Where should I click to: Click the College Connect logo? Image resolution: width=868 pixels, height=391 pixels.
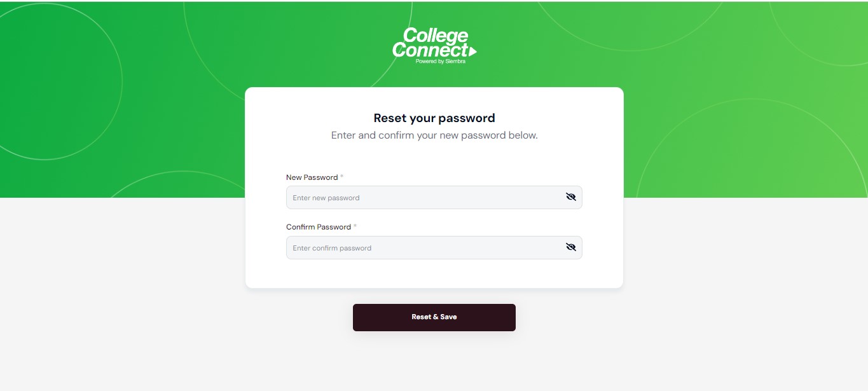coord(434,46)
